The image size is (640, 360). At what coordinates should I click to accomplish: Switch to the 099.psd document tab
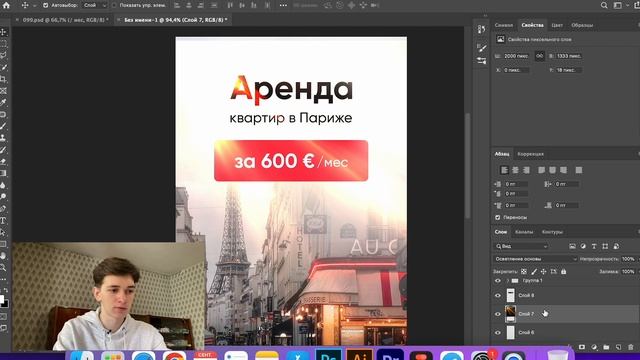[x=65, y=20]
